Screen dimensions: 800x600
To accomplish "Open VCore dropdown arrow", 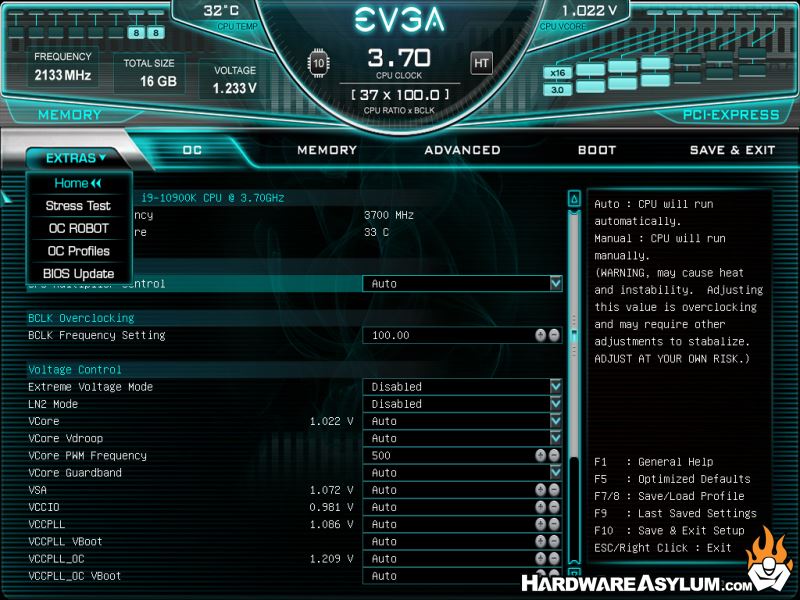I will pos(556,421).
